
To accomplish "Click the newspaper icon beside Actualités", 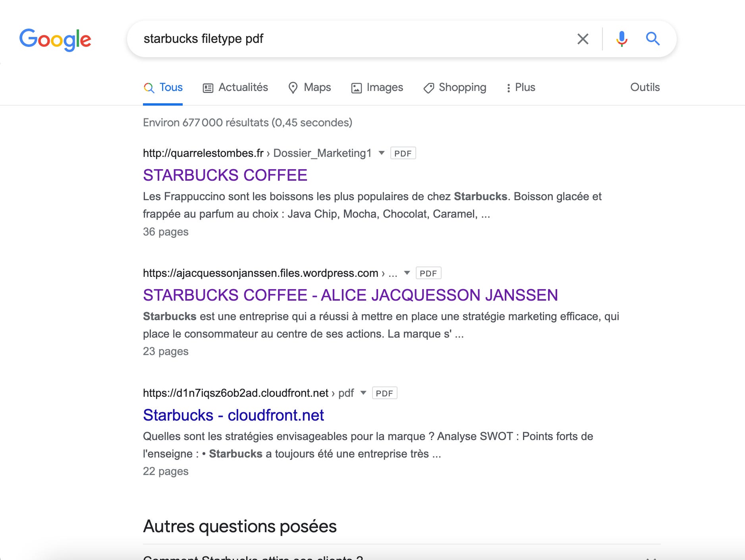I will point(207,87).
